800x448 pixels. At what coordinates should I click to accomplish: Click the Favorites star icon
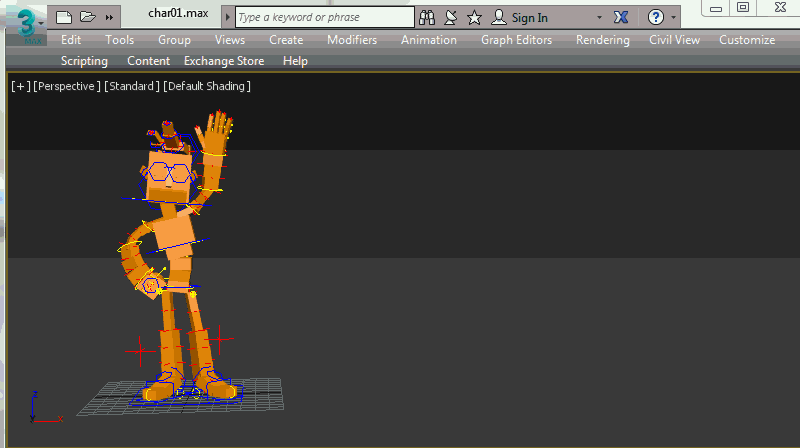[x=474, y=17]
